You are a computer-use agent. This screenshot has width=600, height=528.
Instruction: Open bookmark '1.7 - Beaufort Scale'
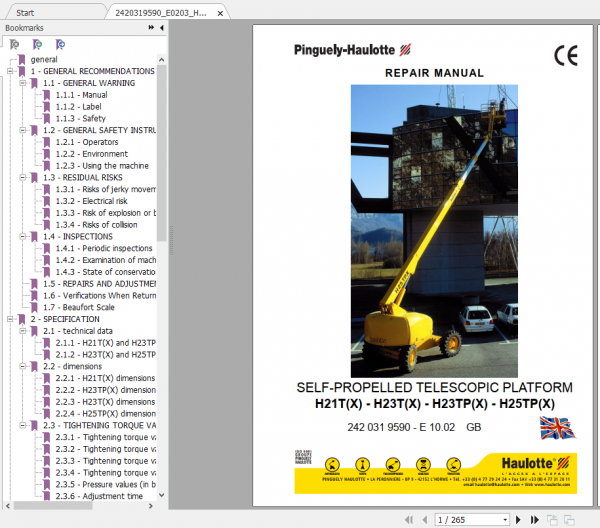79,307
